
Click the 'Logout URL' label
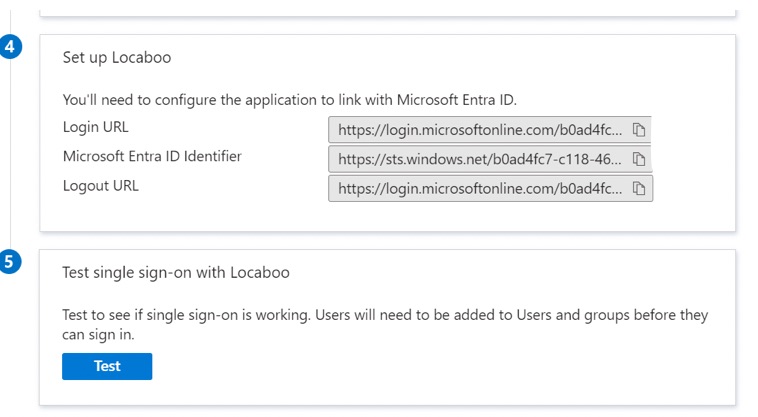click(x=101, y=186)
